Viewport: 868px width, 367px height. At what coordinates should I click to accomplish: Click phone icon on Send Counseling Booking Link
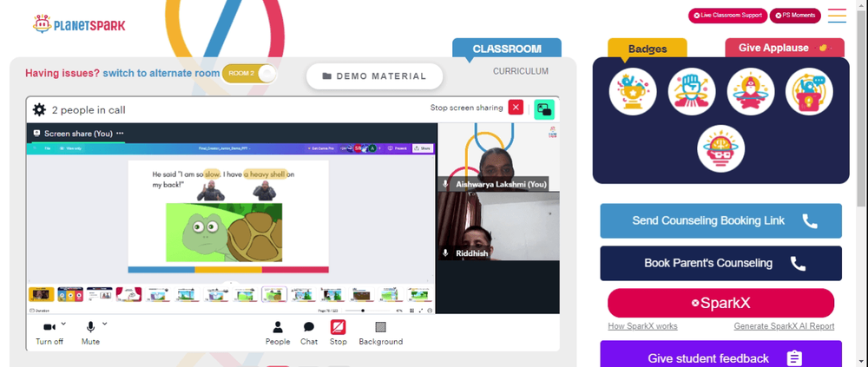[x=809, y=221]
